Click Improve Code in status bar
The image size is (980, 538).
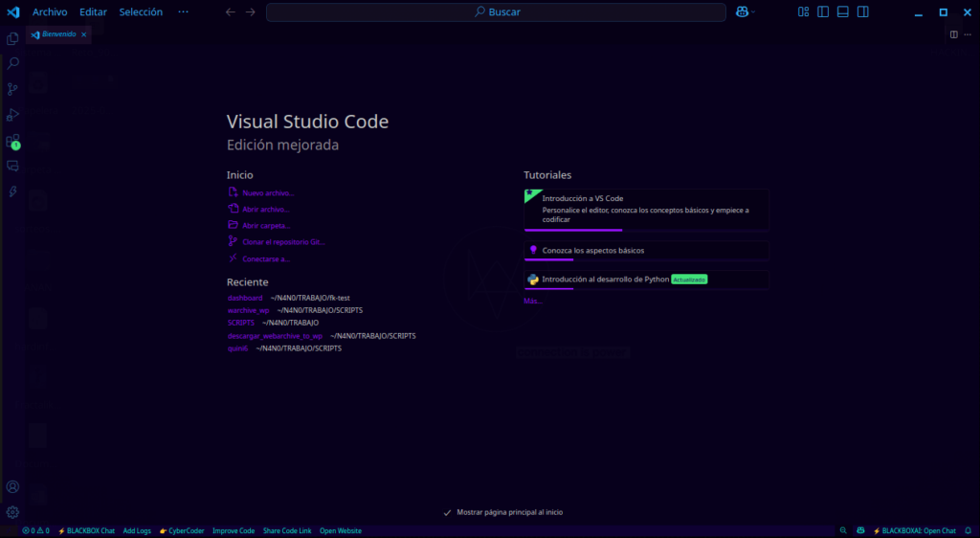(x=234, y=530)
